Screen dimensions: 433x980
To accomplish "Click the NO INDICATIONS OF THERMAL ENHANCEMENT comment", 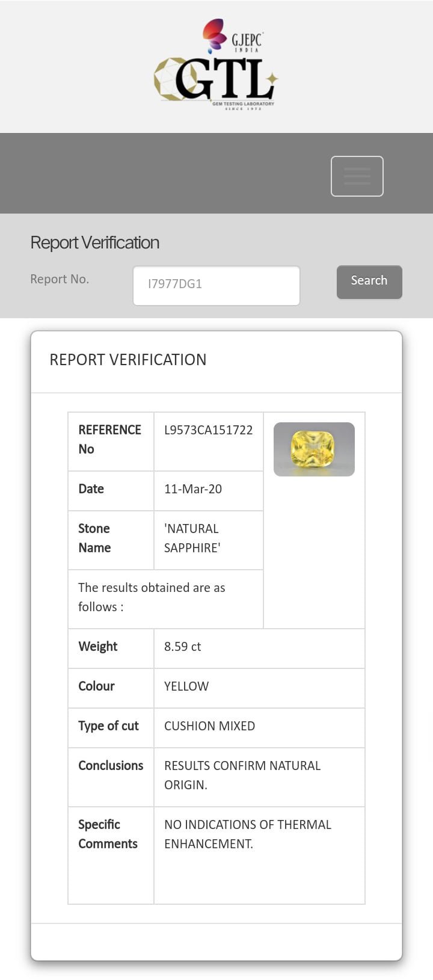I will 247,834.
